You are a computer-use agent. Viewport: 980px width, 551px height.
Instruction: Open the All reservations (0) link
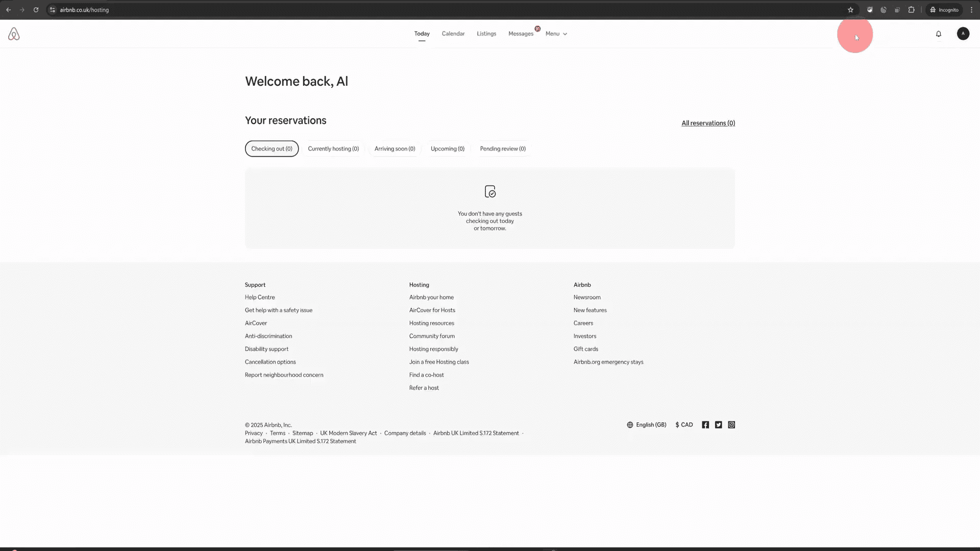[x=708, y=123]
